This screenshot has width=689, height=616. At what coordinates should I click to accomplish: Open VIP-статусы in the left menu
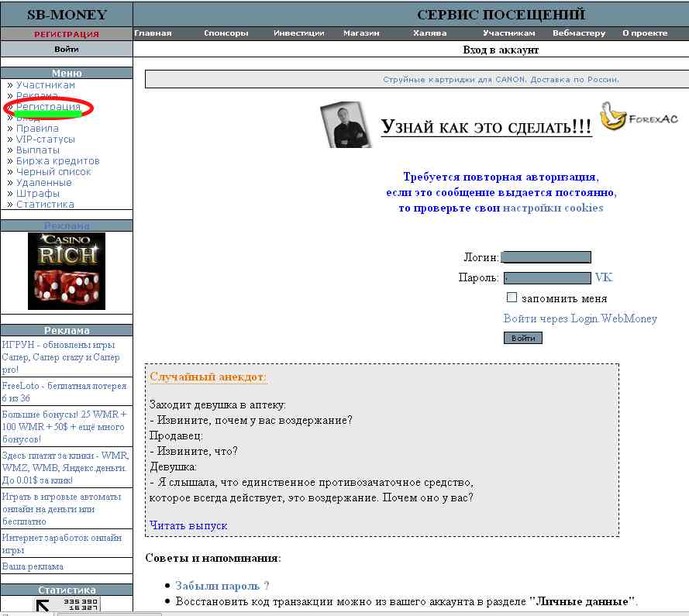pyautogui.click(x=45, y=139)
